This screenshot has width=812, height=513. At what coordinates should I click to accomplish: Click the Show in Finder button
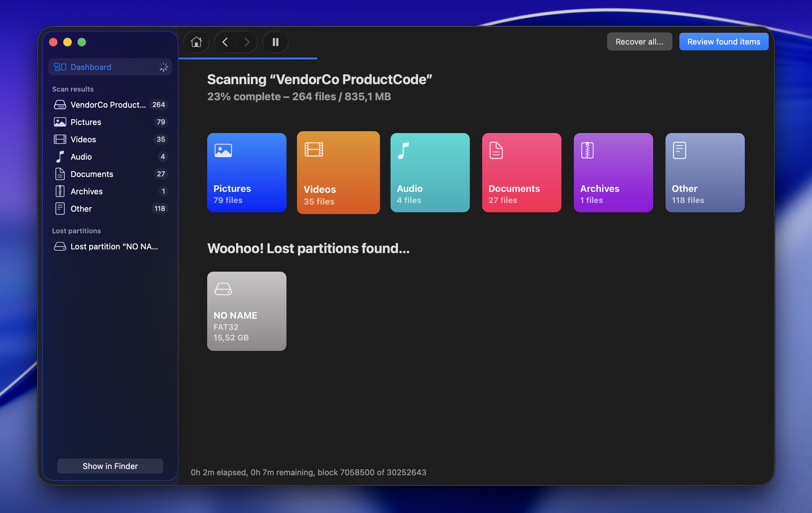click(x=110, y=466)
